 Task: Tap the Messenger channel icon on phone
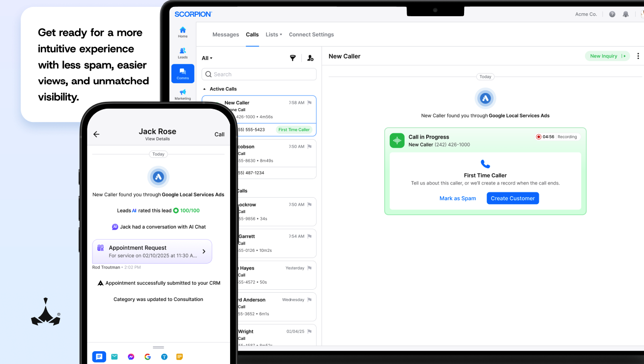131,357
